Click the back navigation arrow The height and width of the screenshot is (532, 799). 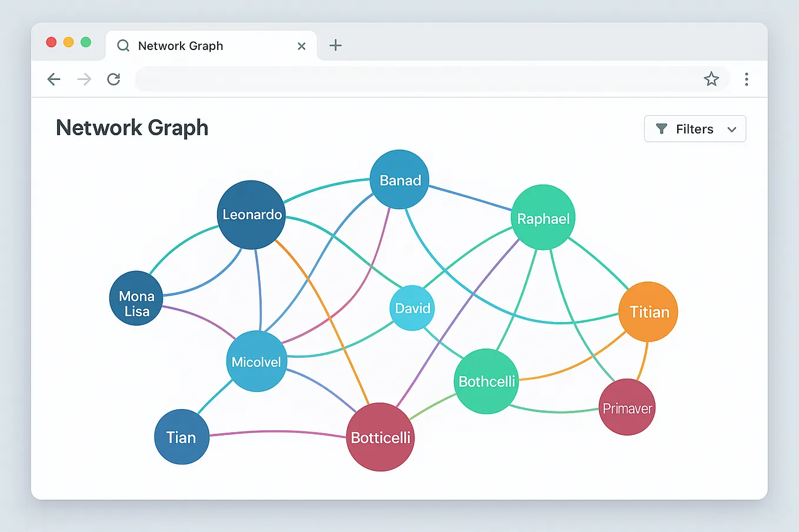pos(54,79)
